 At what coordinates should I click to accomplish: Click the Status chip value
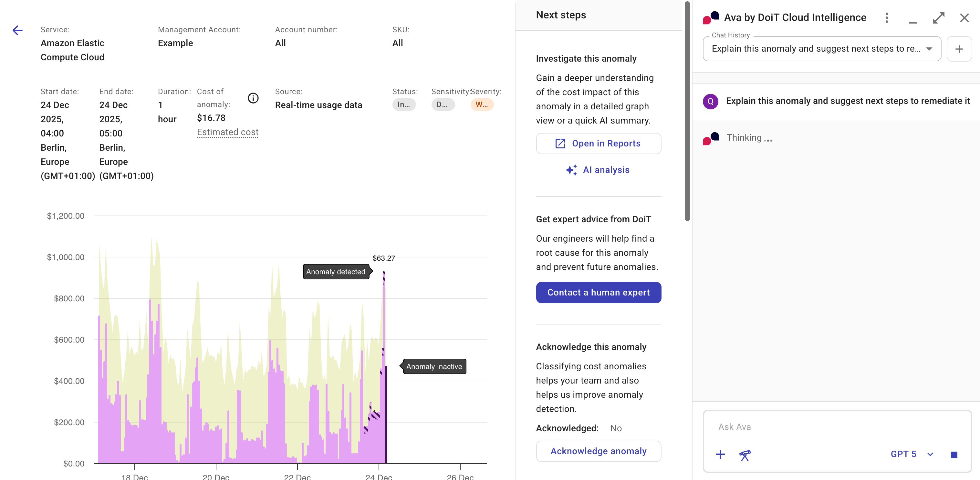(x=404, y=105)
